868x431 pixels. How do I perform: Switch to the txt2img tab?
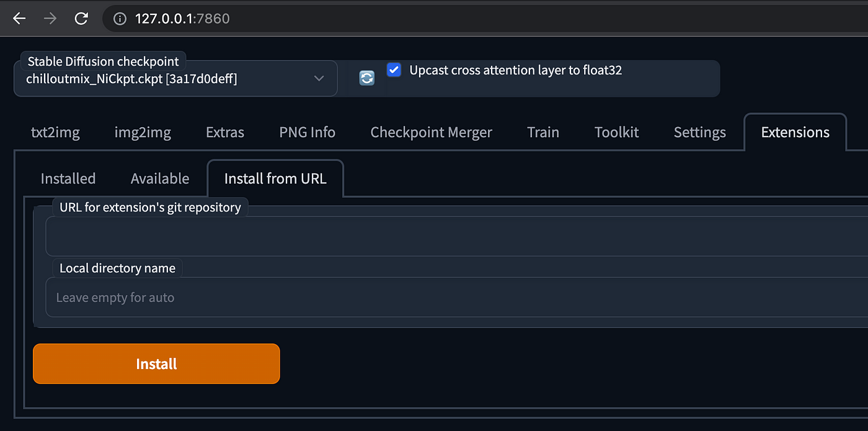(x=55, y=132)
